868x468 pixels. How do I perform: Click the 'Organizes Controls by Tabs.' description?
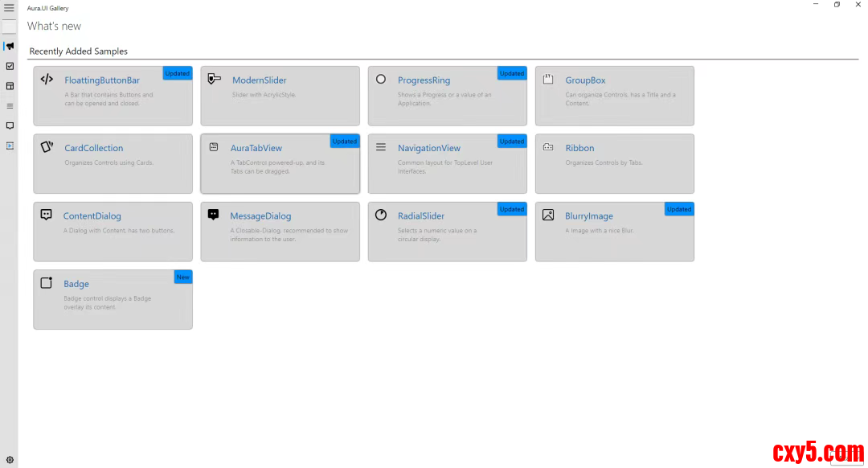click(x=604, y=162)
